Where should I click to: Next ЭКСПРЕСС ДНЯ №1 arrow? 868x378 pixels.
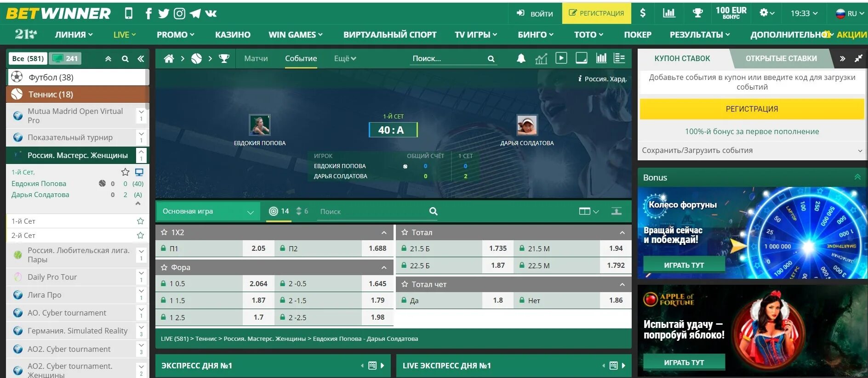(x=382, y=366)
